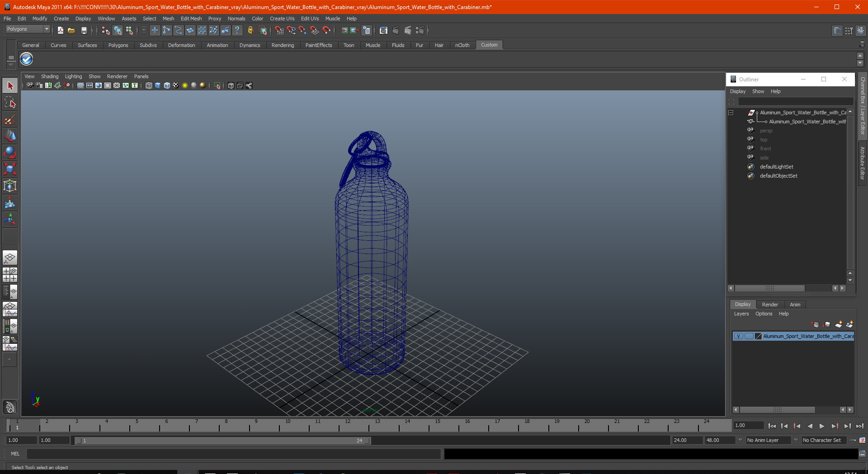Go to start of playback range
The height and width of the screenshot is (474, 868).
(772, 426)
